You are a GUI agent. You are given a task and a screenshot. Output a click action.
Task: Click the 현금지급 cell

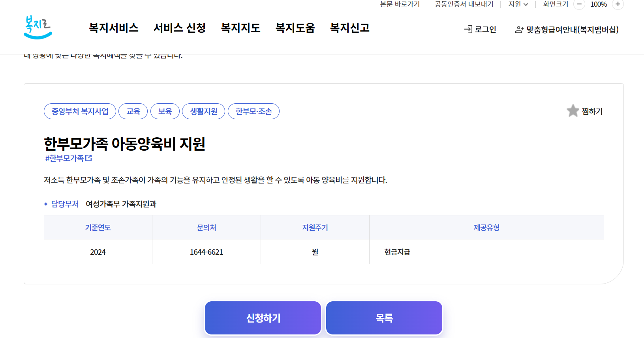pyautogui.click(x=486, y=252)
